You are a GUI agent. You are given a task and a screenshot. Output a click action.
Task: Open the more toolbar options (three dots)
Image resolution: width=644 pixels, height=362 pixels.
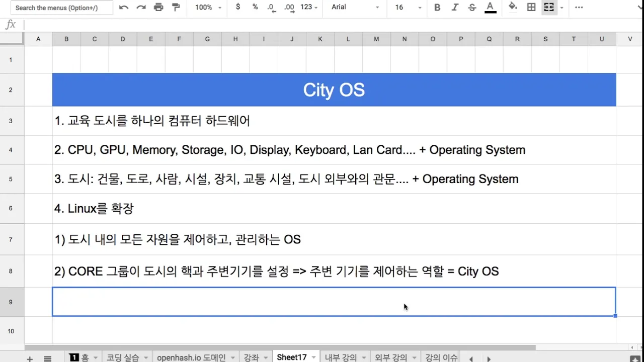(579, 7)
